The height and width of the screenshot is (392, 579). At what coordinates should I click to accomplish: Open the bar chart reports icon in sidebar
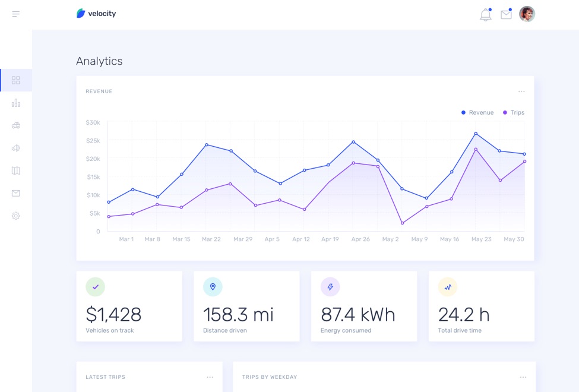tap(16, 103)
